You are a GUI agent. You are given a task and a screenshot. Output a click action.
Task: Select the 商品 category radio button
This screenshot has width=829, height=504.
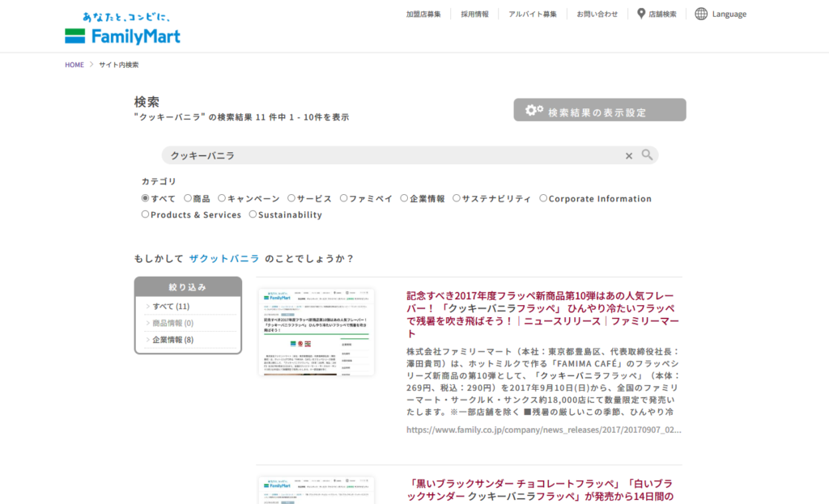188,198
